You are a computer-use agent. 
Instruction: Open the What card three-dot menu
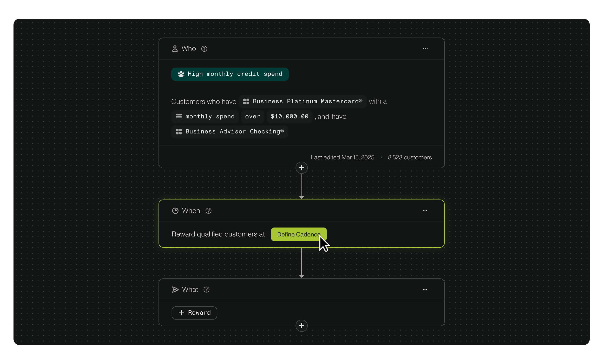[425, 290]
